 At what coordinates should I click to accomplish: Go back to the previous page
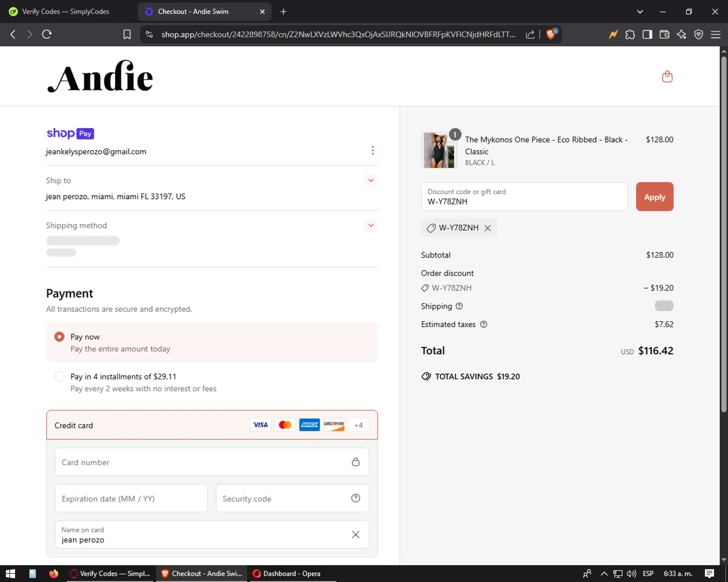point(13,34)
